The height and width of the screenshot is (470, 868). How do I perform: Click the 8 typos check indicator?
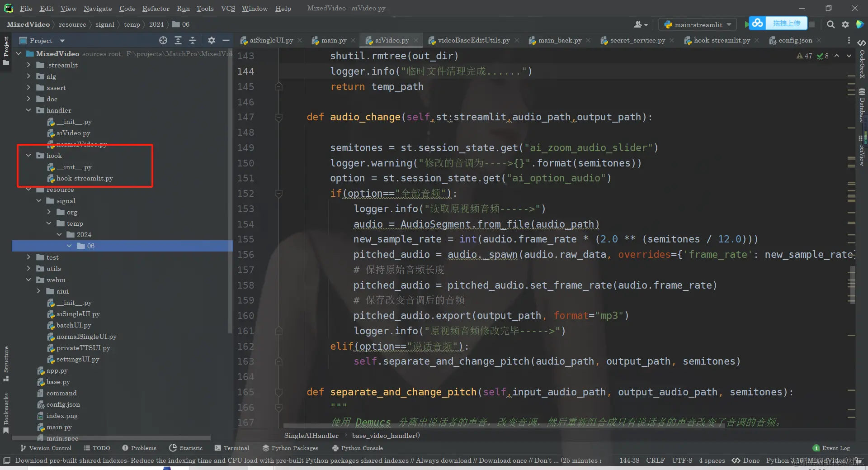click(x=823, y=56)
